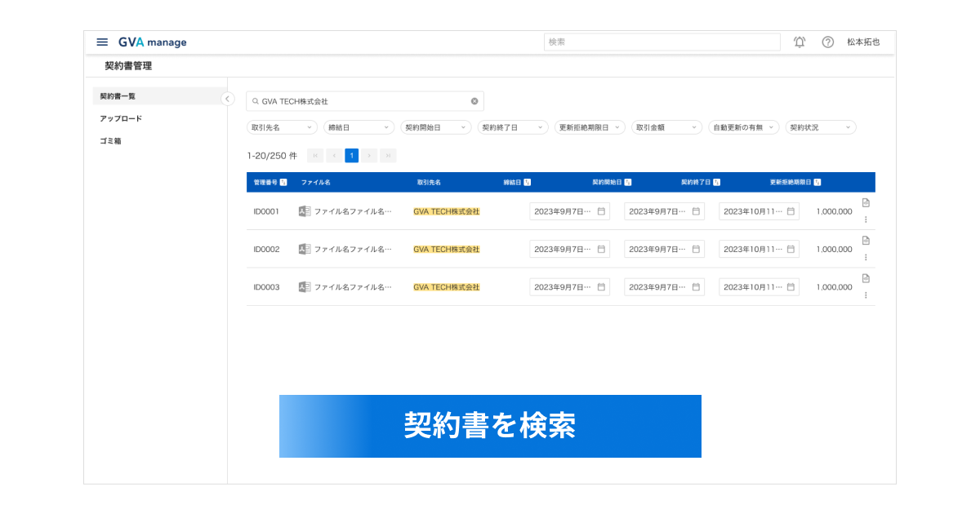Click GVA TECH株式会社 in row ID0003
Viewport: 980px width, 514px height.
pos(447,287)
